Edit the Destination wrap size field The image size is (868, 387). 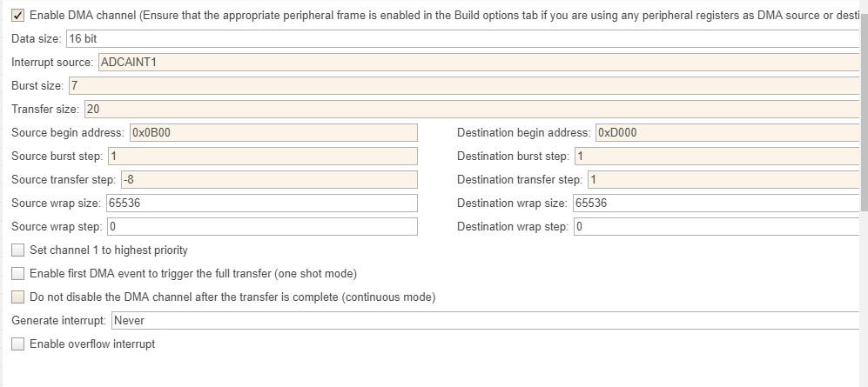716,204
